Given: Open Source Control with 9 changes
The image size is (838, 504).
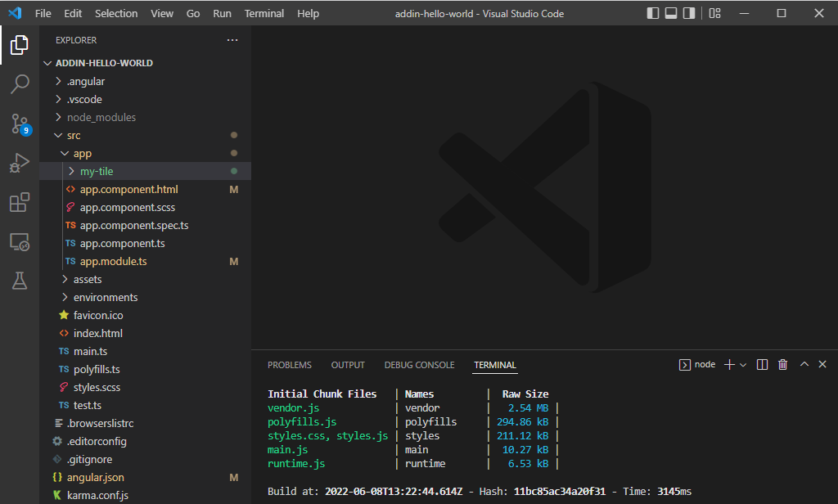Looking at the screenshot, I should (20, 124).
